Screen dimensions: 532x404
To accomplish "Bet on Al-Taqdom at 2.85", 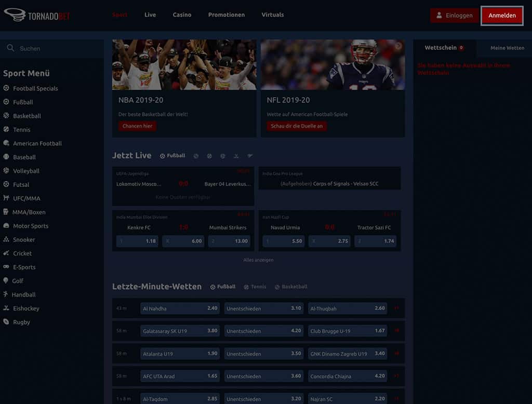I will [180, 399].
